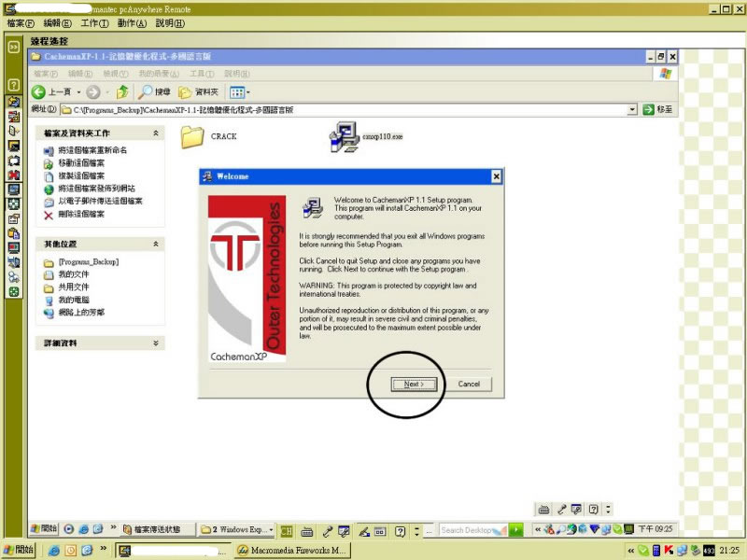The height and width of the screenshot is (560, 747).
Task: Select the cmxp110.exe installer icon
Action: point(344,137)
